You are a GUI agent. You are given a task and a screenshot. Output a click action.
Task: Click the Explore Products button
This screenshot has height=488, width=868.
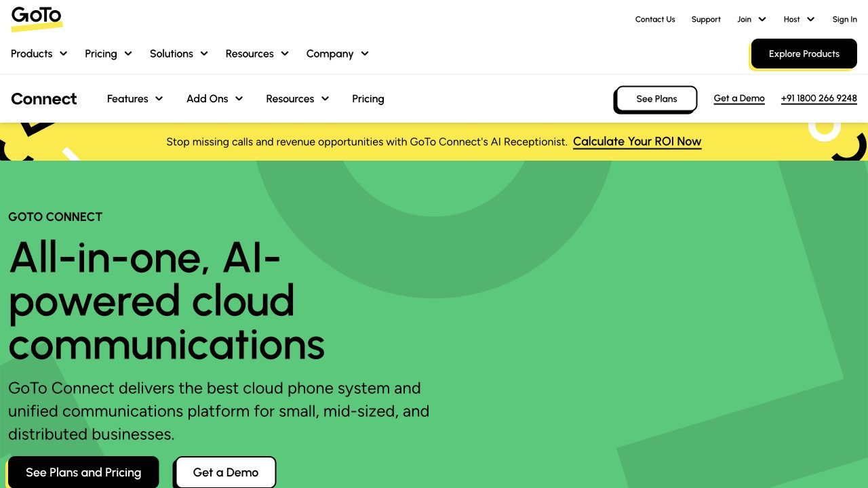pyautogui.click(x=804, y=54)
